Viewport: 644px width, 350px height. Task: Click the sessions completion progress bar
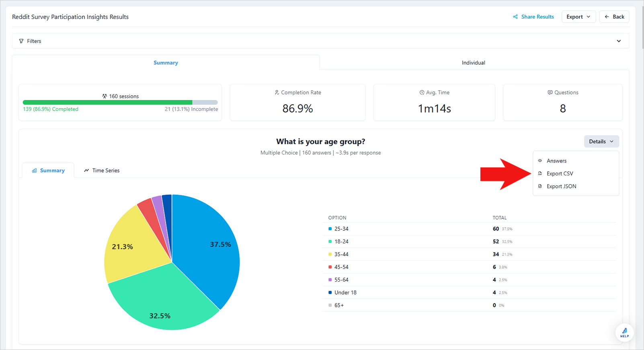coord(120,103)
